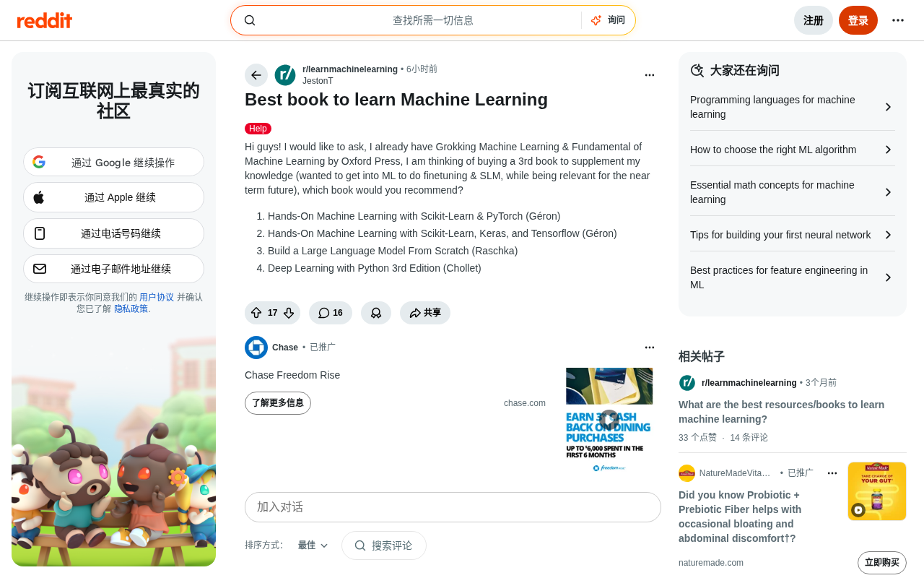
Task: Open the chase.com link
Action: coord(525,403)
